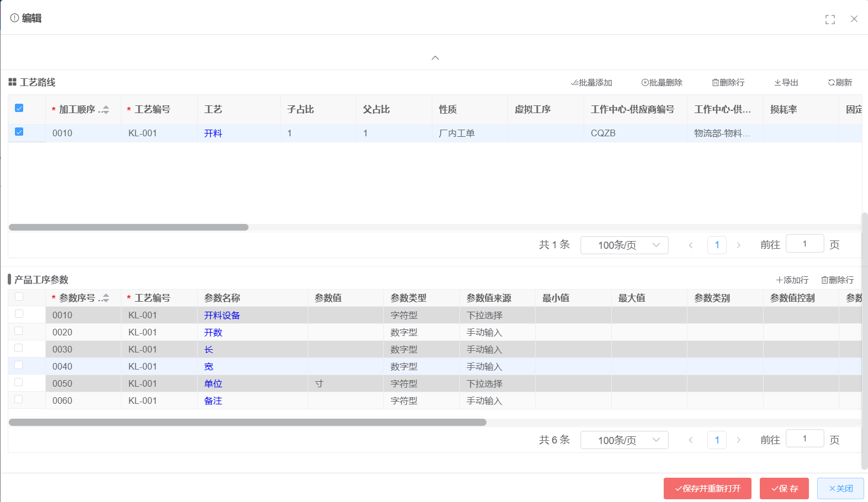Image resolution: width=868 pixels, height=502 pixels.
Task: Uncheck the 0010 row checkbox in 工艺路线
Action: (x=19, y=132)
